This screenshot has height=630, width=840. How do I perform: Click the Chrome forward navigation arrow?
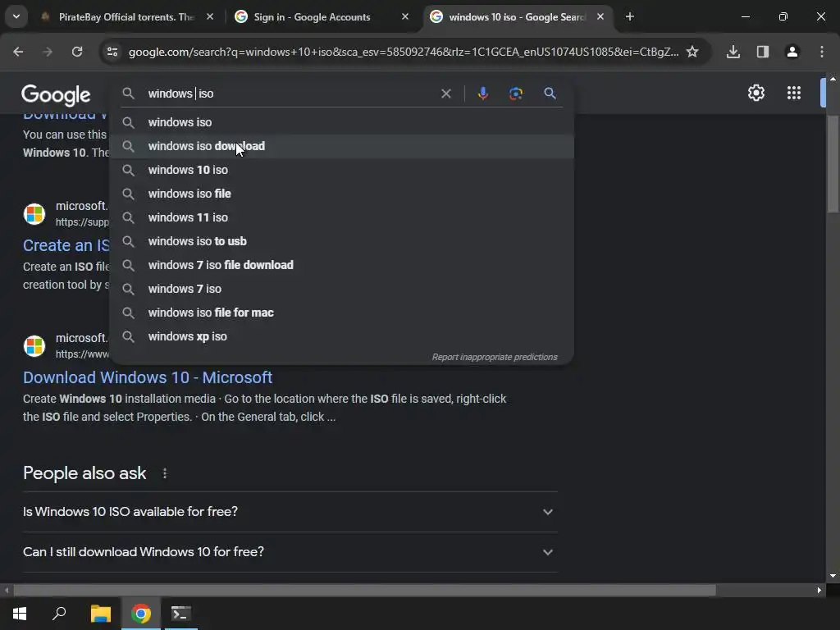point(48,52)
